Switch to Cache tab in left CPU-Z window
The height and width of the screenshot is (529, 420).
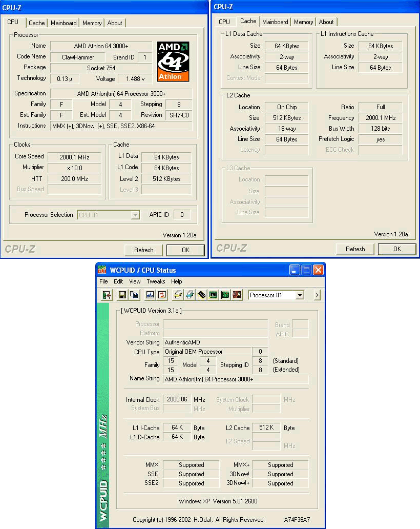tap(36, 23)
